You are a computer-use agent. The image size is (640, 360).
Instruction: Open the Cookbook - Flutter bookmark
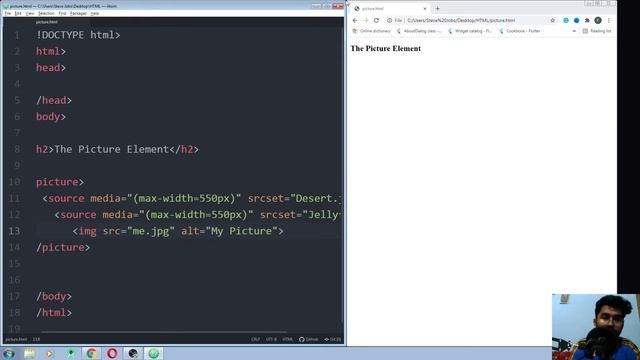point(520,31)
